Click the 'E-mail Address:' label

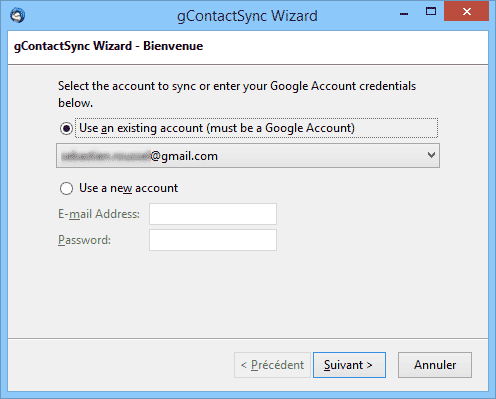pos(99,214)
